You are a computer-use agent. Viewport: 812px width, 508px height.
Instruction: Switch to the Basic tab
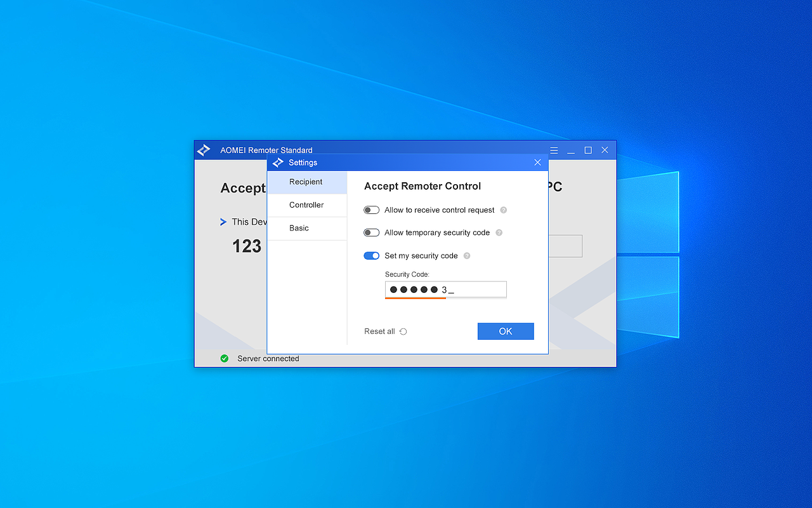pyautogui.click(x=307, y=229)
